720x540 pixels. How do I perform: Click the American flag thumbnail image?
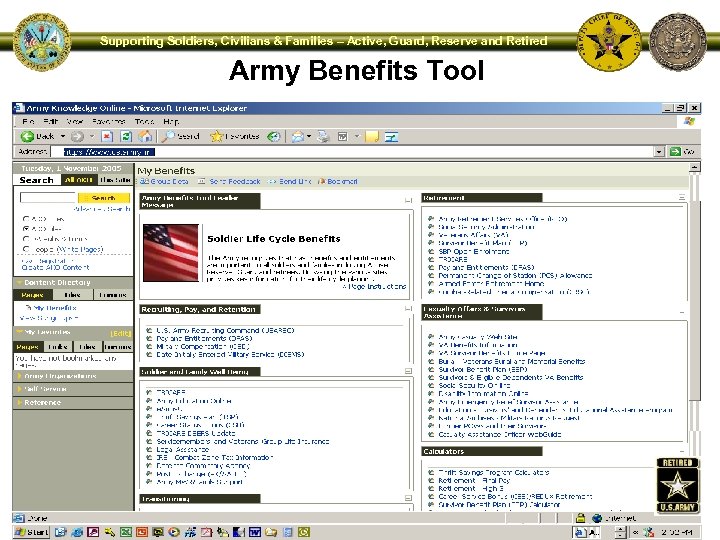click(x=171, y=253)
